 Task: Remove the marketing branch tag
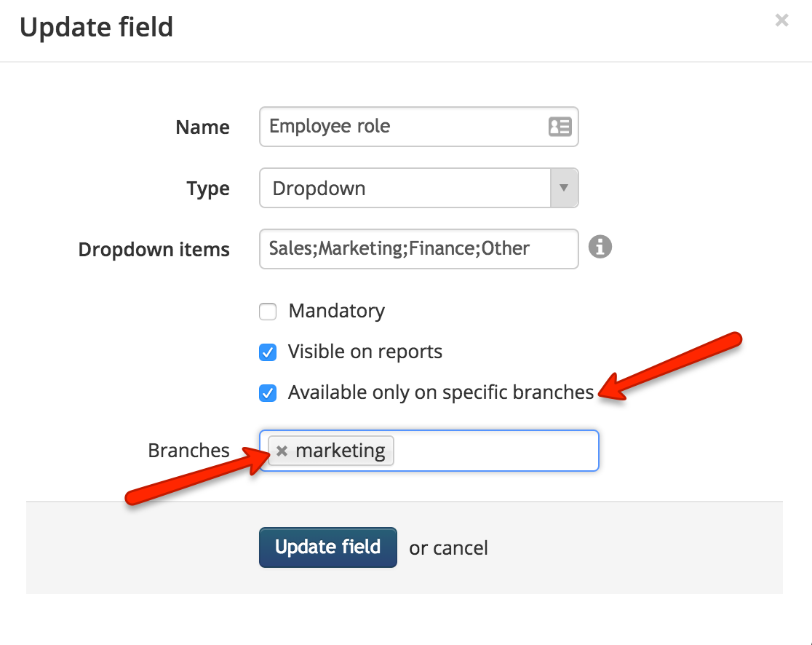[282, 451]
